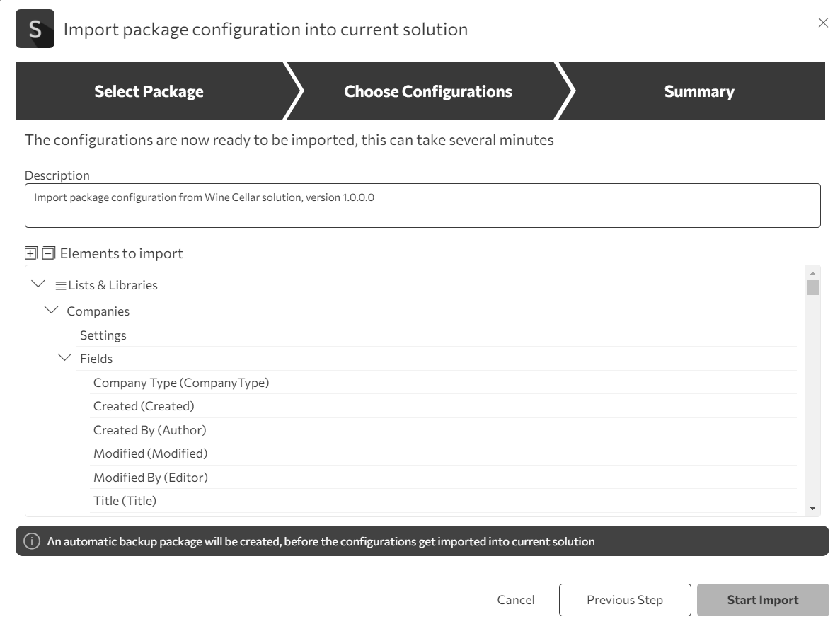Image resolution: width=840 pixels, height=624 pixels.
Task: Collapse the Companies tree node
Action: (x=52, y=311)
